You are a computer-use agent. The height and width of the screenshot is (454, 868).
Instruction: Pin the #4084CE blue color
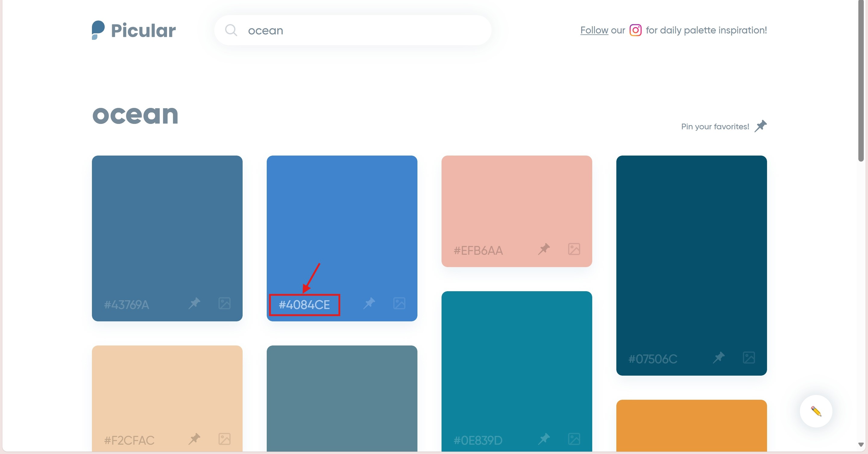[x=369, y=303]
